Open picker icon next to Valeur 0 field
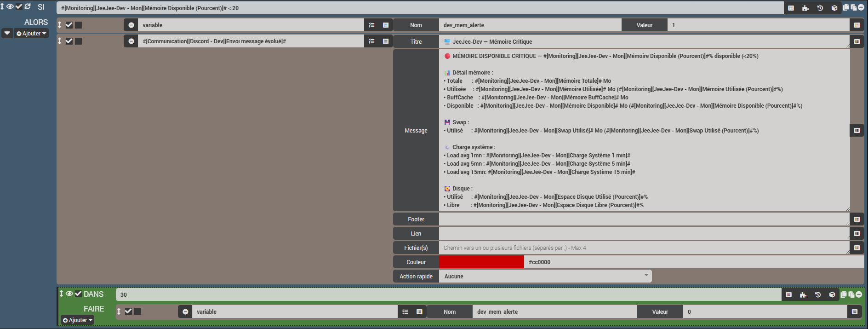 click(854, 312)
